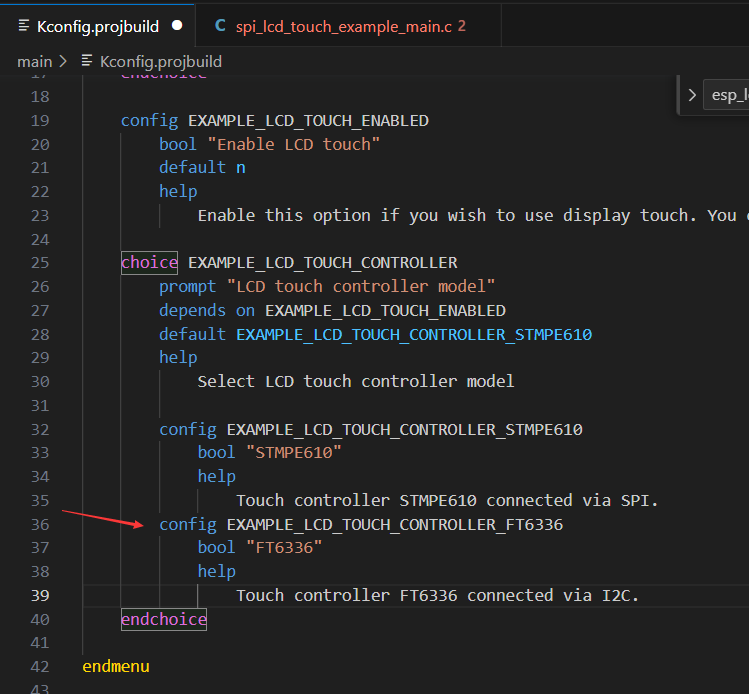This screenshot has width=749, height=694.
Task: Click 'Touch controller STMPE610 connected via SPI.' text
Action: [447, 501]
